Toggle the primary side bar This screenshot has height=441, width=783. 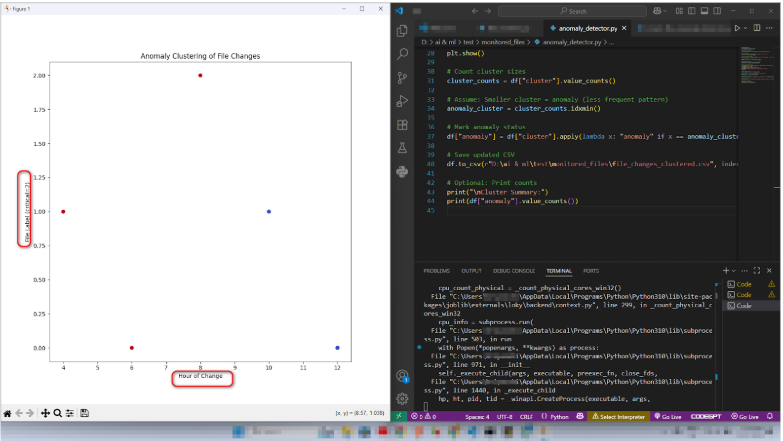(692, 11)
